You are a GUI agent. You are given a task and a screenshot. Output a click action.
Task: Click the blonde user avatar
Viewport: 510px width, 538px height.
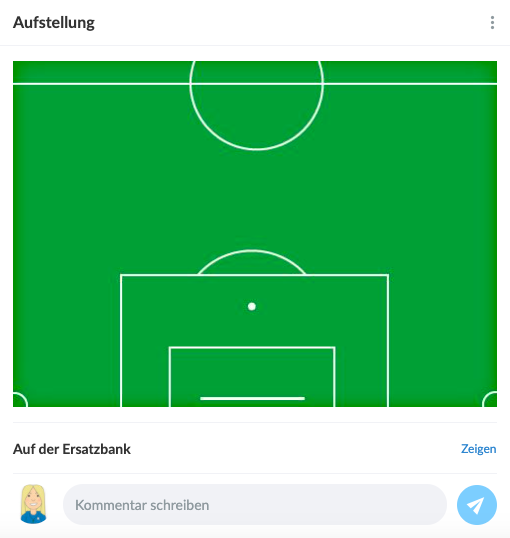click(x=33, y=504)
